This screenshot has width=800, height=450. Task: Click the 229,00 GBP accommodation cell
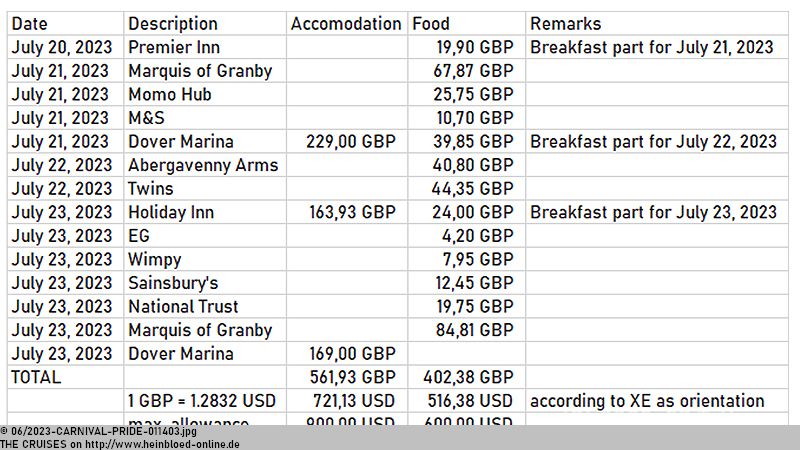click(x=347, y=141)
